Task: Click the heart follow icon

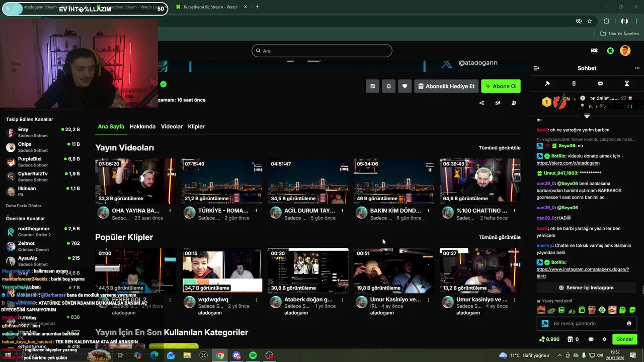Action: pos(405,86)
